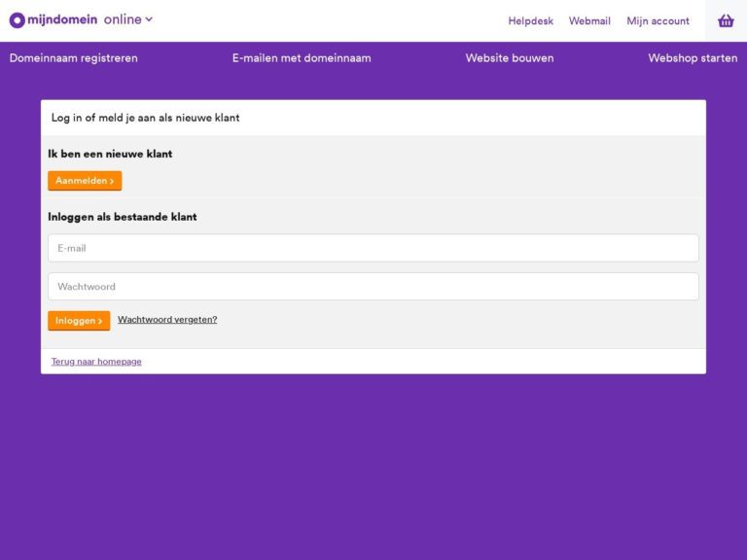Screen dimensions: 747x560
Task: Click Terug naar homepage link
Action: click(96, 362)
